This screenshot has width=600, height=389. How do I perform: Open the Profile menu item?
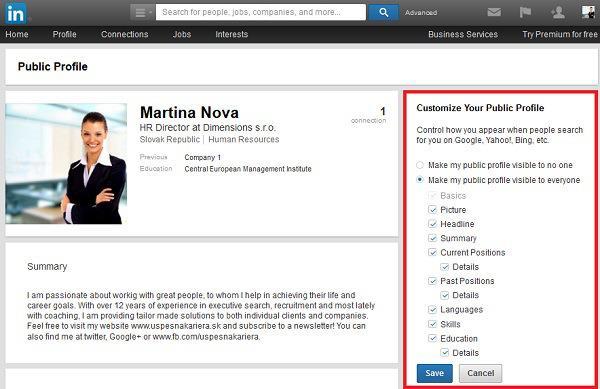64,34
